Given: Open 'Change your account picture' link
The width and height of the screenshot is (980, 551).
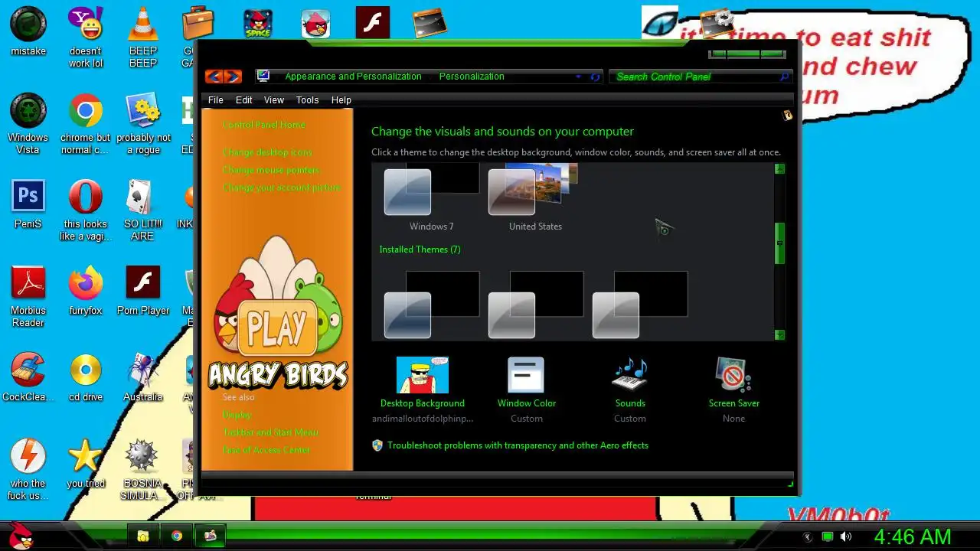Looking at the screenshot, I should click(x=282, y=187).
